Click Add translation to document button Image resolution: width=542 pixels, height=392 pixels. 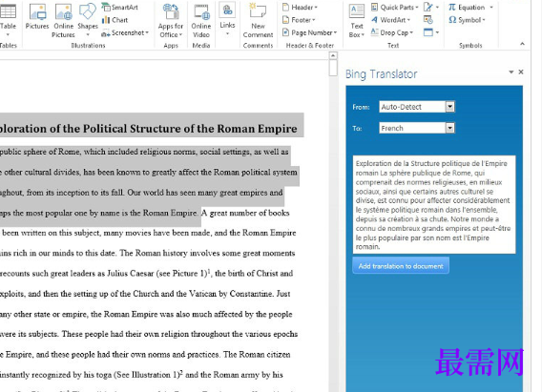pos(401,266)
